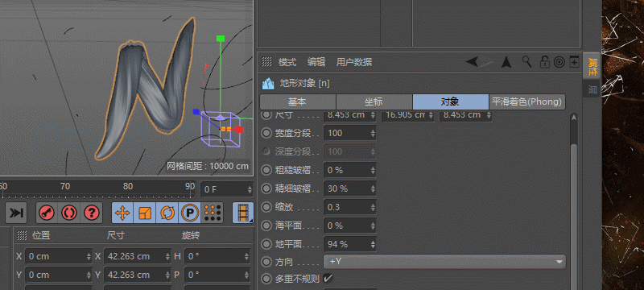Click the go-to-end playback button
The image size is (644, 290).
click(x=16, y=213)
